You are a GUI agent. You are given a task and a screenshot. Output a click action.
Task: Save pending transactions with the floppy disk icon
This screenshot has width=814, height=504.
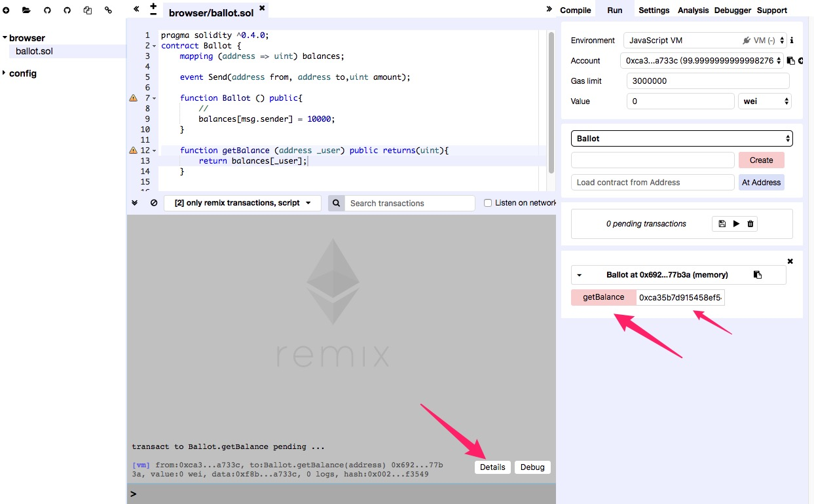click(722, 224)
